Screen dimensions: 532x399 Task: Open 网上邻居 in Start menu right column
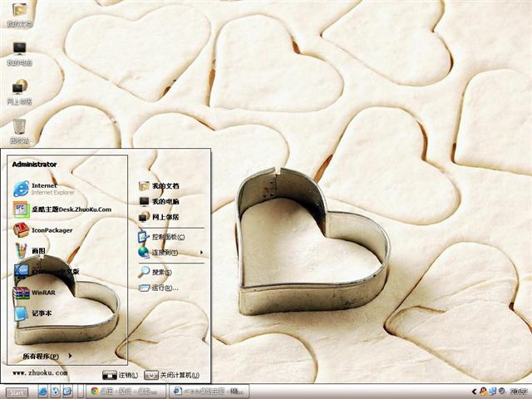[159, 217]
